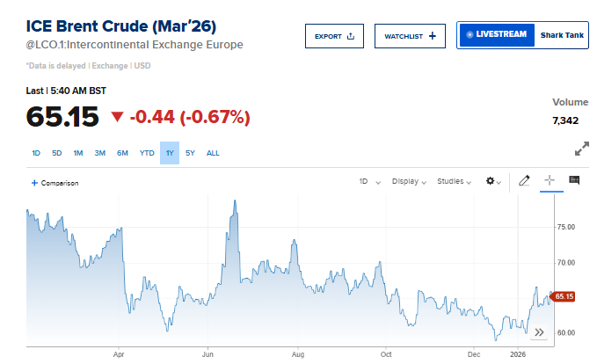Viewport: 597px width, 364px height.
Task: Select the pencil drawing tool
Action: 524,181
